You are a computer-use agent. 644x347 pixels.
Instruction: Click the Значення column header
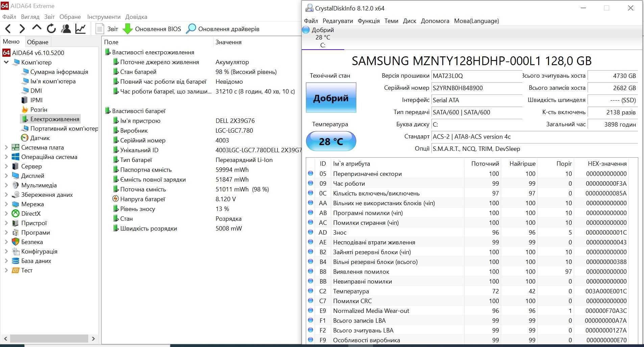[257, 42]
